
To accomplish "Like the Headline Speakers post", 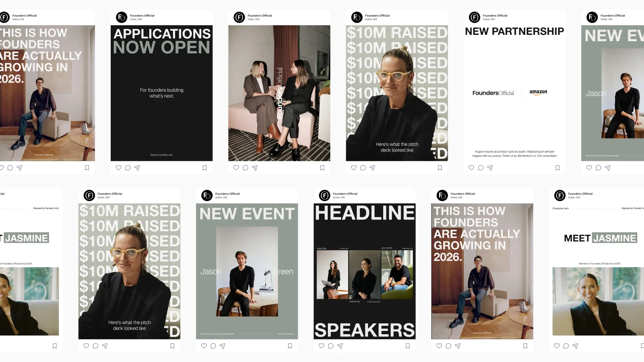I will tap(321, 346).
